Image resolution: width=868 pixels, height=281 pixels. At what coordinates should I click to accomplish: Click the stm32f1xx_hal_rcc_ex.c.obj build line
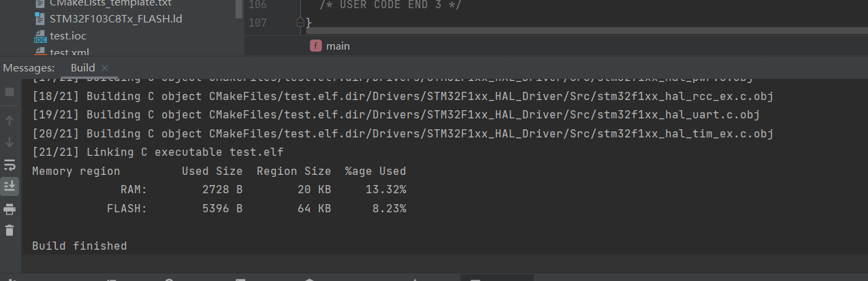403,96
